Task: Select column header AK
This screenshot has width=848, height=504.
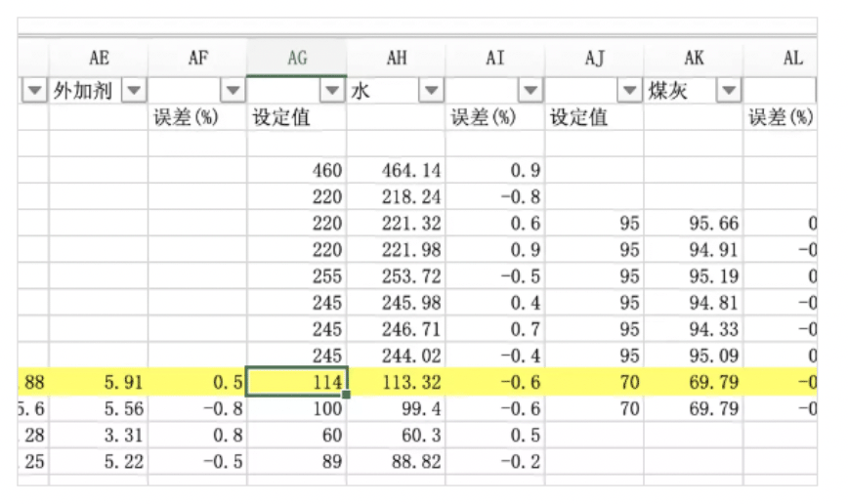Action: pyautogui.click(x=693, y=59)
